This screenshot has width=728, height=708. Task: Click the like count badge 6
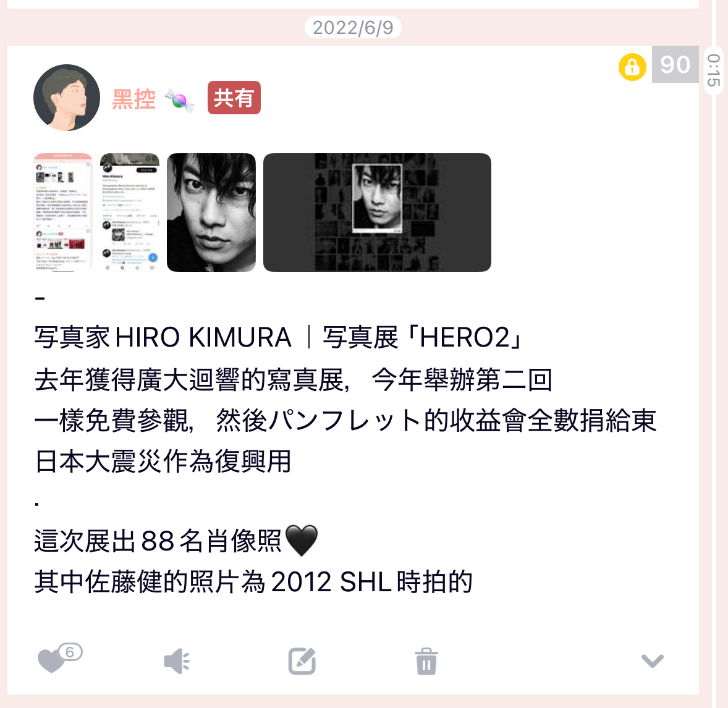pos(70,652)
